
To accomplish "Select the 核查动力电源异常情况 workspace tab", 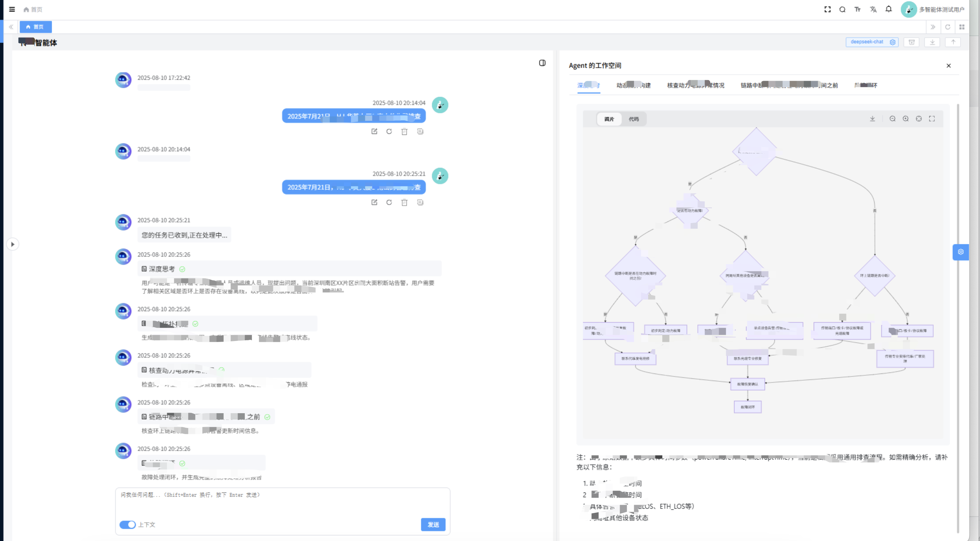I will [695, 85].
